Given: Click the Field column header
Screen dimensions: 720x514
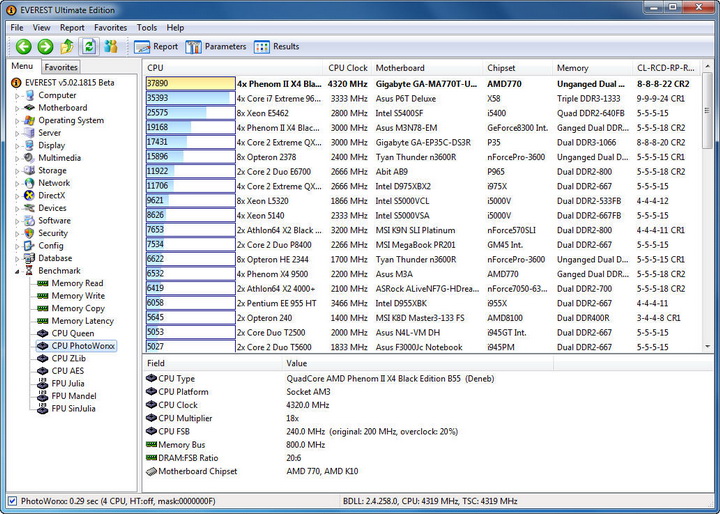Looking at the screenshot, I should 212,363.
